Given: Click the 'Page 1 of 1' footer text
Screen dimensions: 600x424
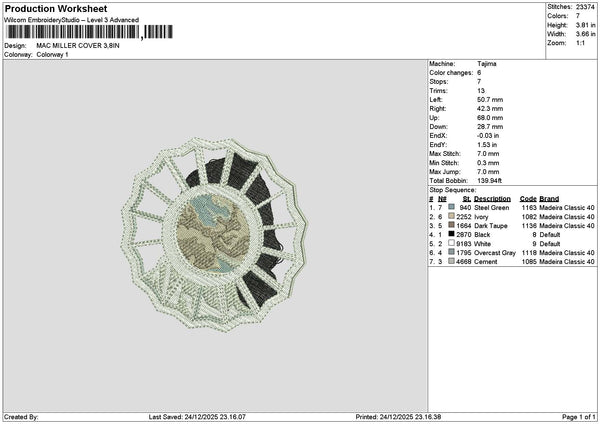Looking at the screenshot, I should pos(579,417).
